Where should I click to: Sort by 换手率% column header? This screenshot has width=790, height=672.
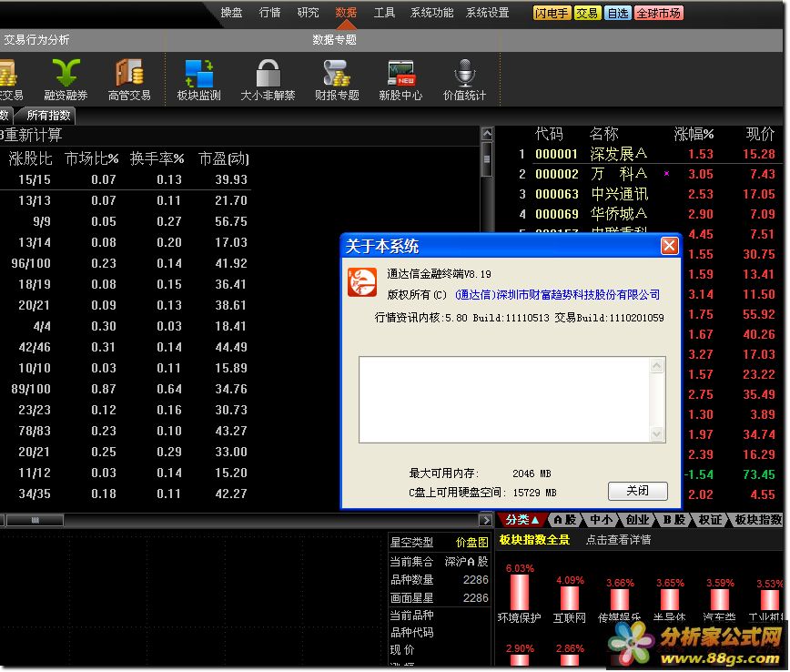(157, 158)
